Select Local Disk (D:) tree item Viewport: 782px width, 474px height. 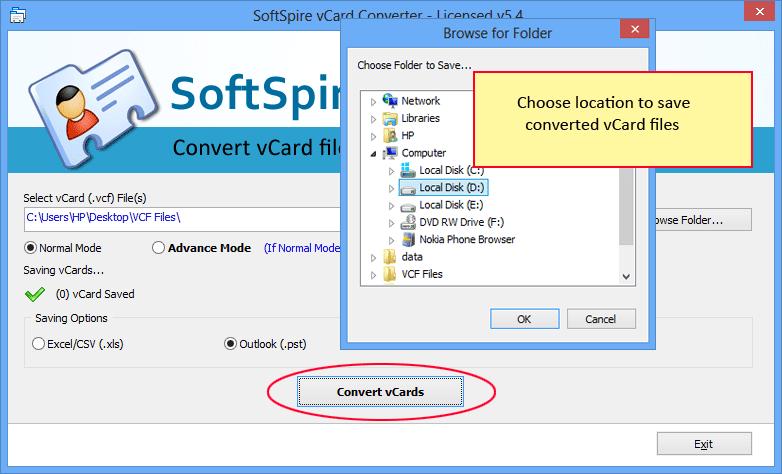443,188
